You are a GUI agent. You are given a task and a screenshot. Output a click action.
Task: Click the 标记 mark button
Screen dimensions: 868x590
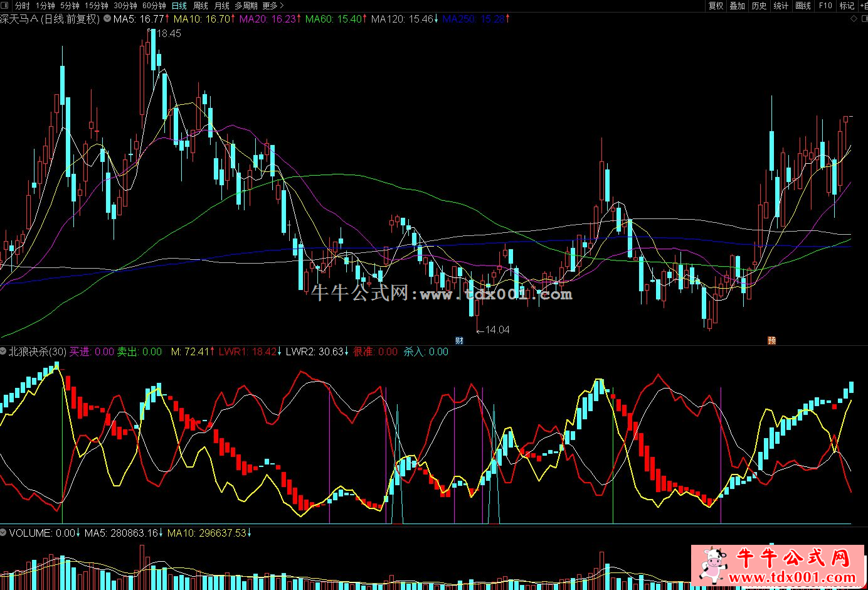click(x=847, y=6)
